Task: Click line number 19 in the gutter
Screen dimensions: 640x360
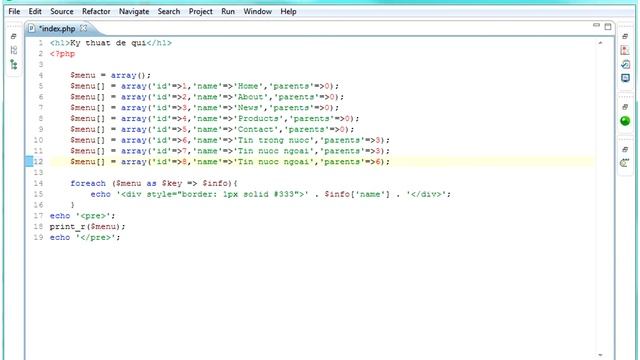Action: [x=38, y=238]
